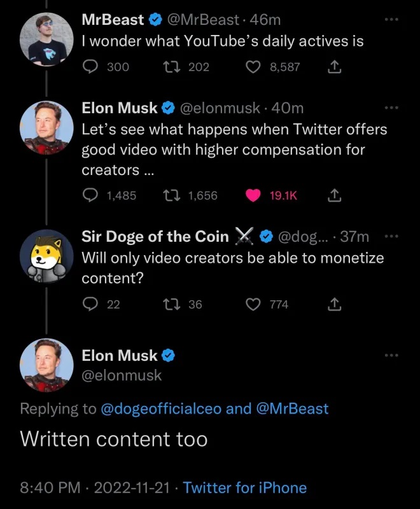Screen dimensions: 420x509
Task: Share Elon Musk's video compensation tweet
Action: [x=332, y=196]
